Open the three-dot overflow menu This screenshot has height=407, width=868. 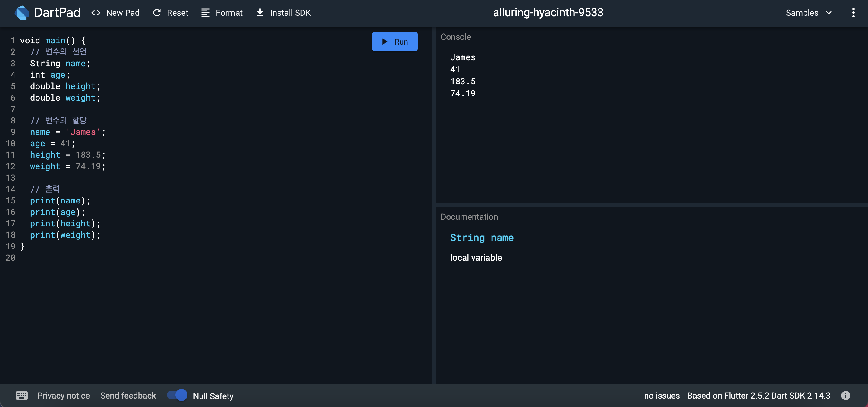(x=853, y=13)
